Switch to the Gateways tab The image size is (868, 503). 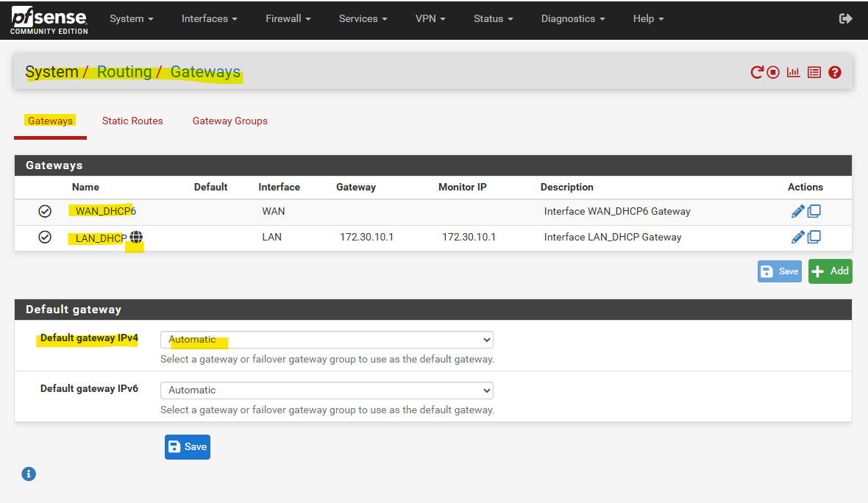tap(50, 121)
